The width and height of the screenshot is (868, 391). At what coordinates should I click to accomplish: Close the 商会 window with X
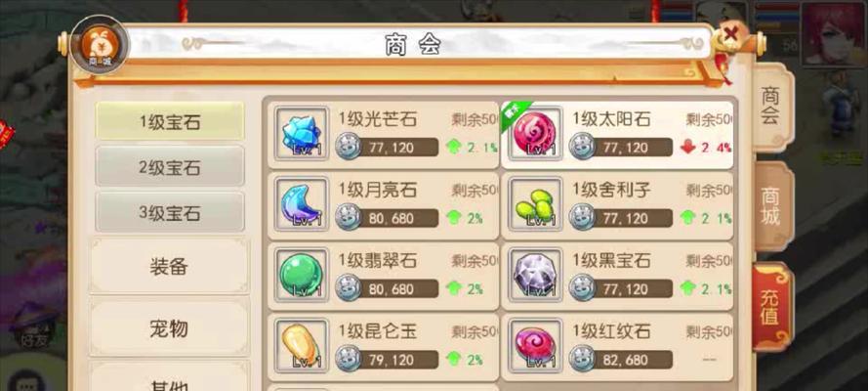(x=731, y=36)
